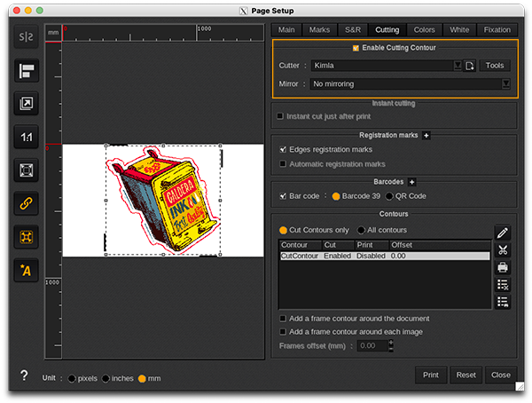Click the 1:1 actual size icon
This screenshot has width=532, height=403.
coord(26,137)
